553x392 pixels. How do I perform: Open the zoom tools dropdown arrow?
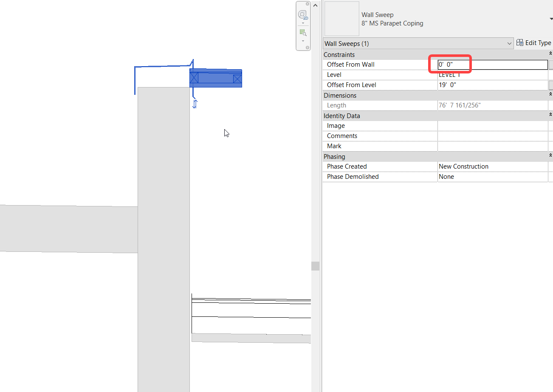point(303,41)
